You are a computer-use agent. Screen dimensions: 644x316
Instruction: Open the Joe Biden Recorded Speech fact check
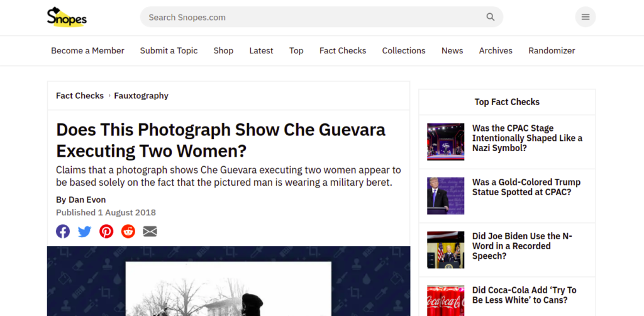(x=522, y=246)
